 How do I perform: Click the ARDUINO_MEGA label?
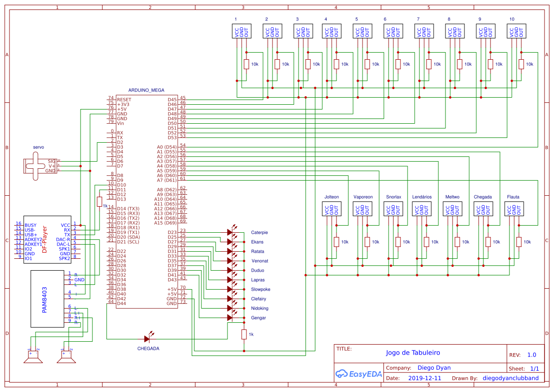(x=146, y=90)
